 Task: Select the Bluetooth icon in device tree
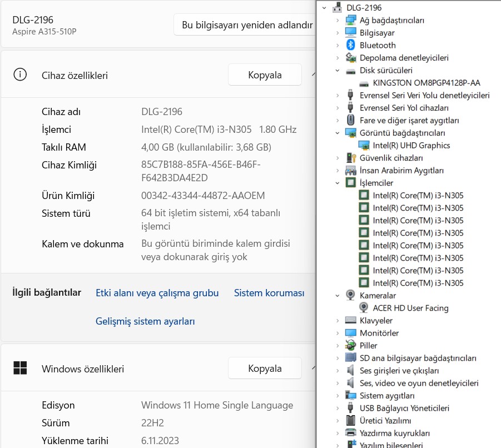(x=350, y=45)
